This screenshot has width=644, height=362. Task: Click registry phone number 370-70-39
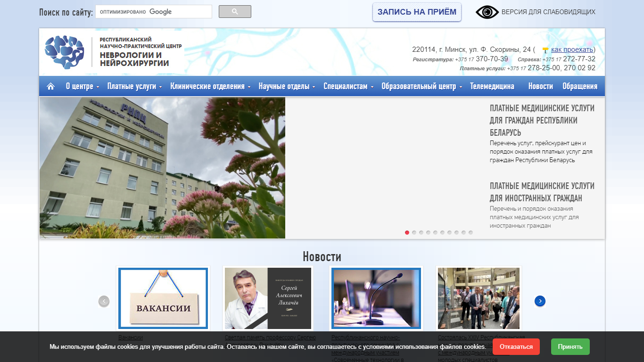point(492,59)
